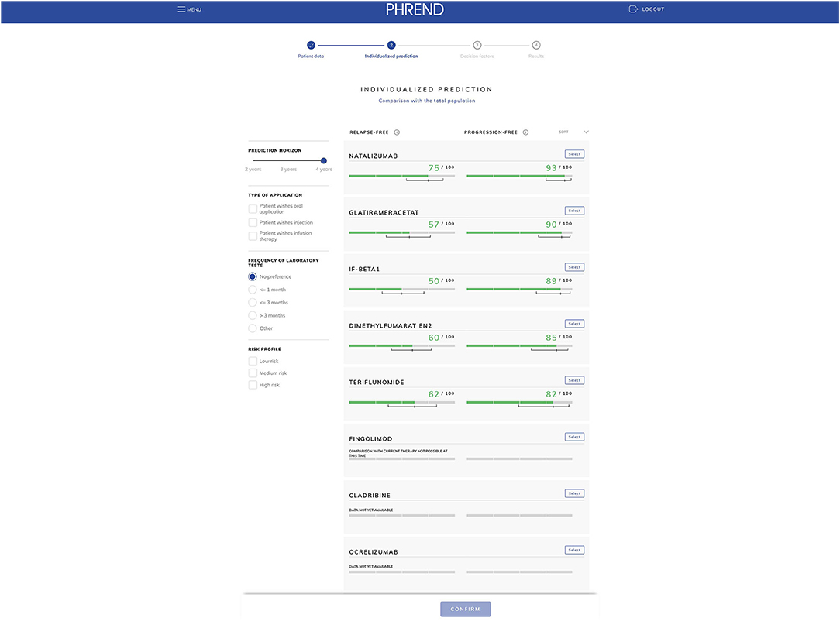Select IF-Beta1 therapy

[574, 267]
